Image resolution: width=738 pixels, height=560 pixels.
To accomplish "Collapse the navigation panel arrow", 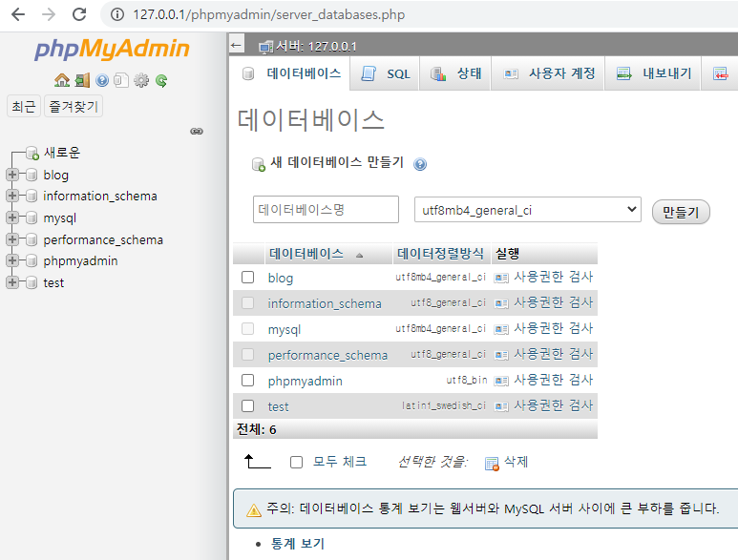I will coord(236,46).
